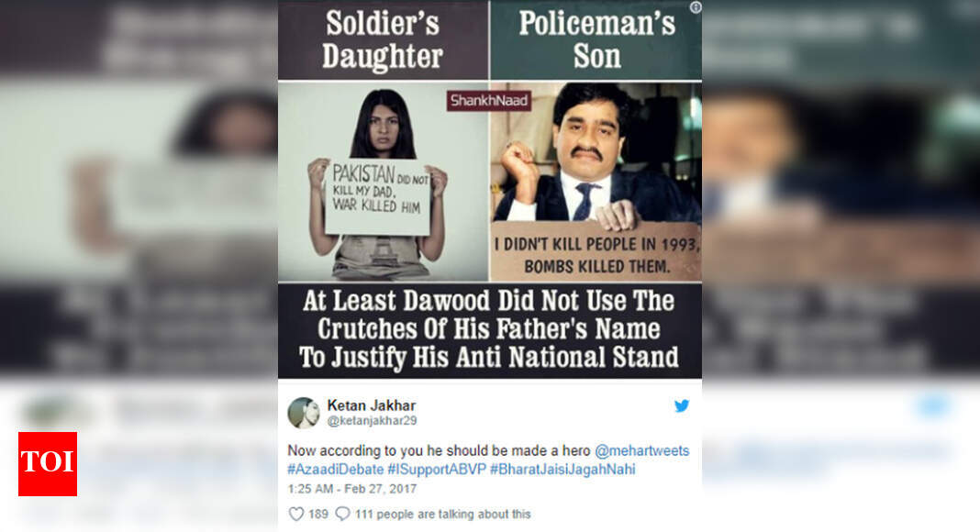This screenshot has width=980, height=532.
Task: Click the ShankhNaad watermark label
Action: (x=489, y=101)
